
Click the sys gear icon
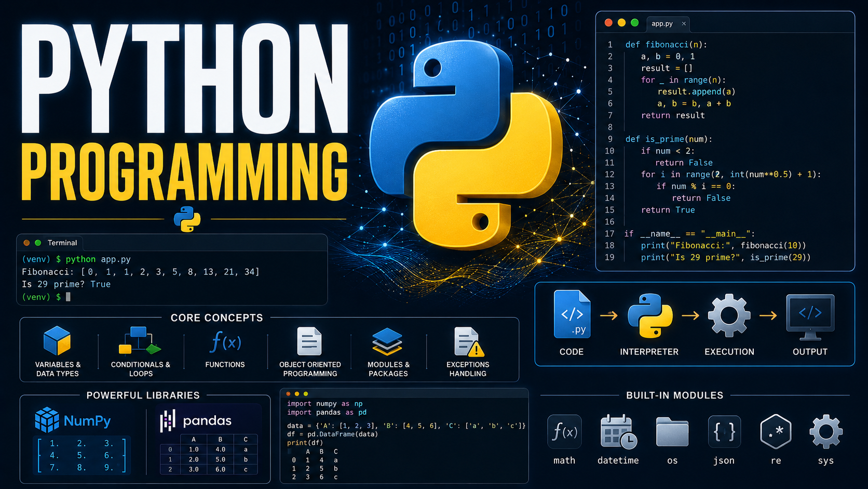(826, 431)
